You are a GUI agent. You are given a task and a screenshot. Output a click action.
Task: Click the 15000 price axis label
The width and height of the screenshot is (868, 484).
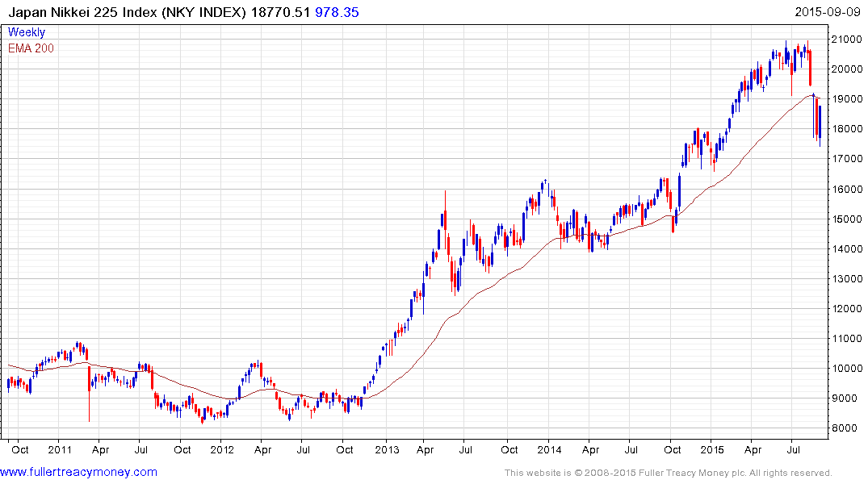(x=846, y=219)
